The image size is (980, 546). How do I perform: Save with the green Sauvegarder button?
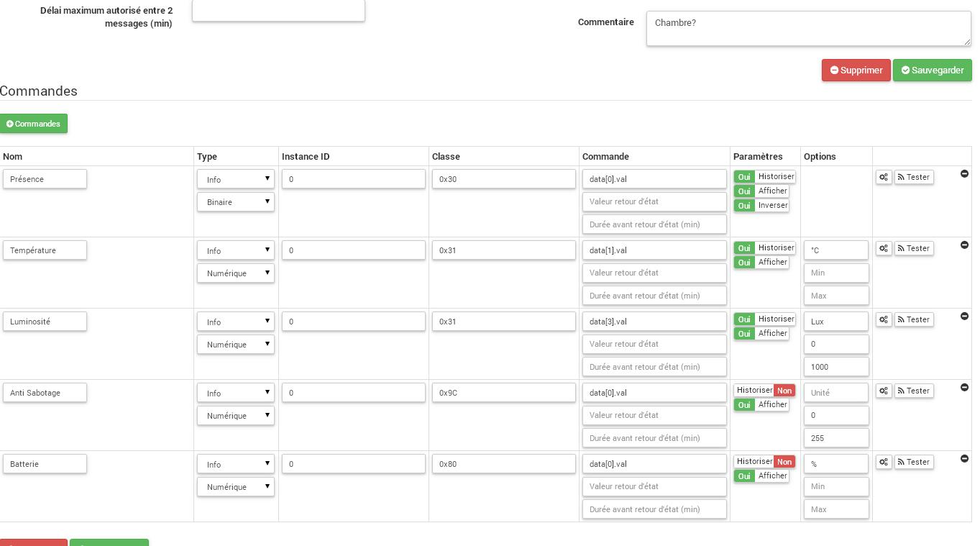click(x=933, y=70)
